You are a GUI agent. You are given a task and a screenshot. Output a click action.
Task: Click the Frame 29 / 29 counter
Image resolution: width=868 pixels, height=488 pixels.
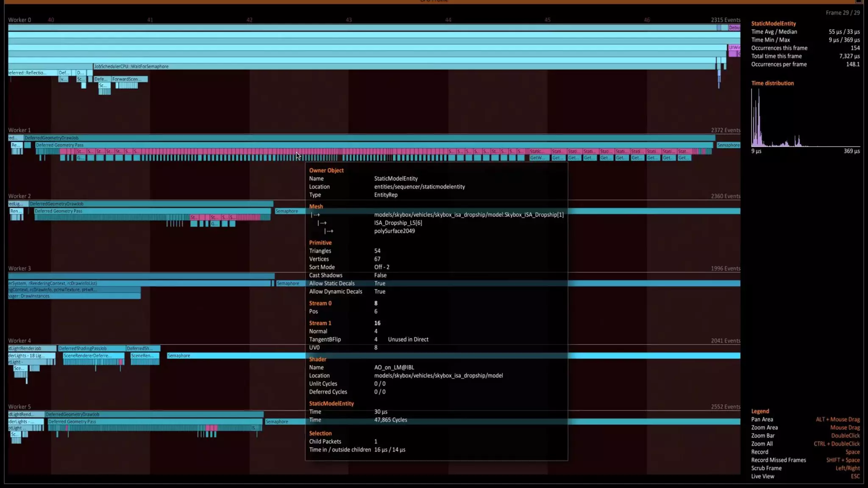842,13
